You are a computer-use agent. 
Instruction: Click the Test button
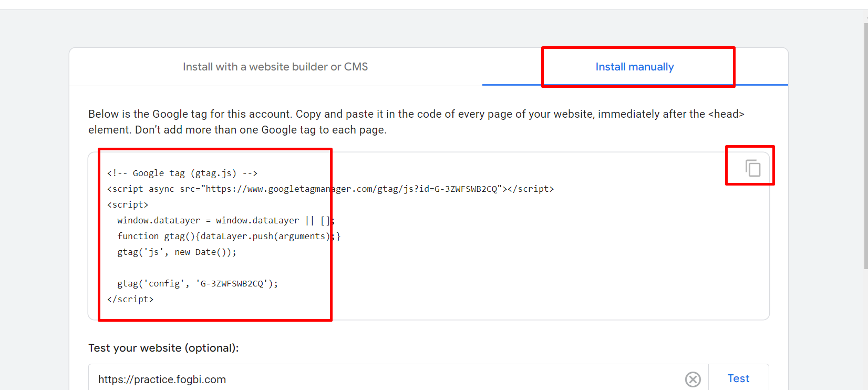point(738,378)
